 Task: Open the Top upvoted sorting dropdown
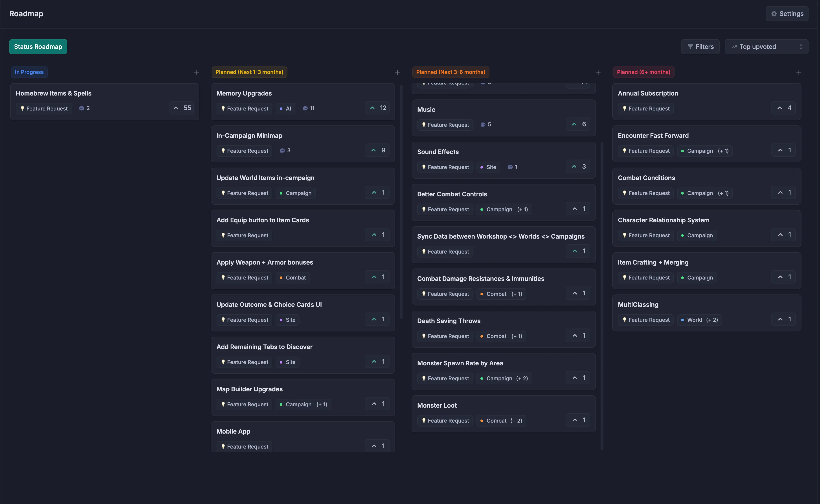tap(766, 46)
